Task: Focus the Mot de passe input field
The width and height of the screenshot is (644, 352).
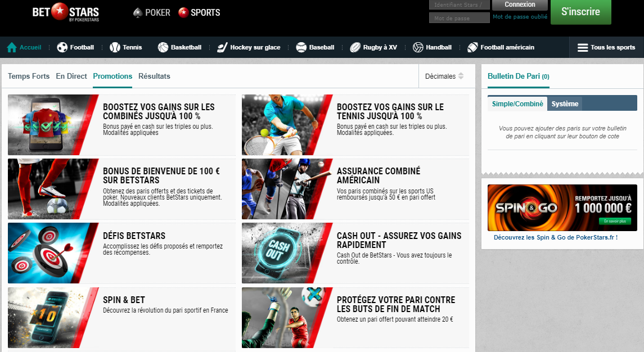Action: pyautogui.click(x=459, y=17)
